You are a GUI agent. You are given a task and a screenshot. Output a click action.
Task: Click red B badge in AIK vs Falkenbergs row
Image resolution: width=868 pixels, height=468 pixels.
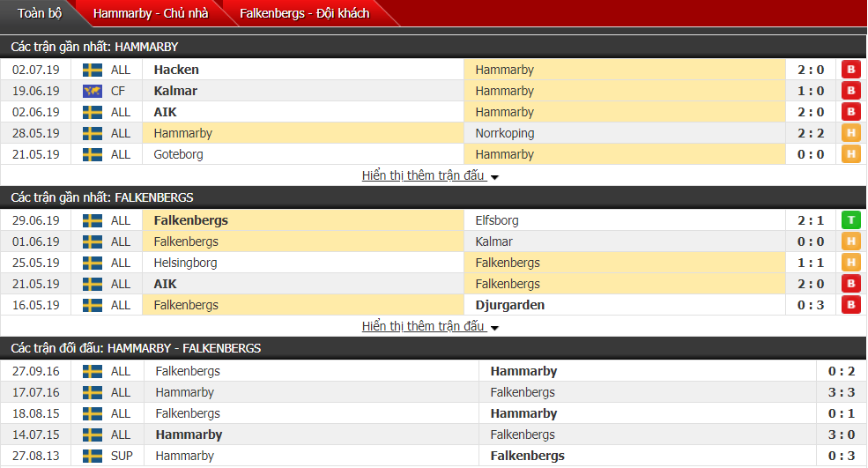tap(851, 284)
